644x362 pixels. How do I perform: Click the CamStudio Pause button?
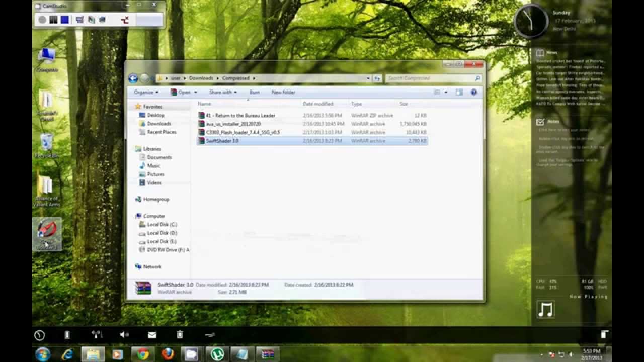(x=54, y=20)
